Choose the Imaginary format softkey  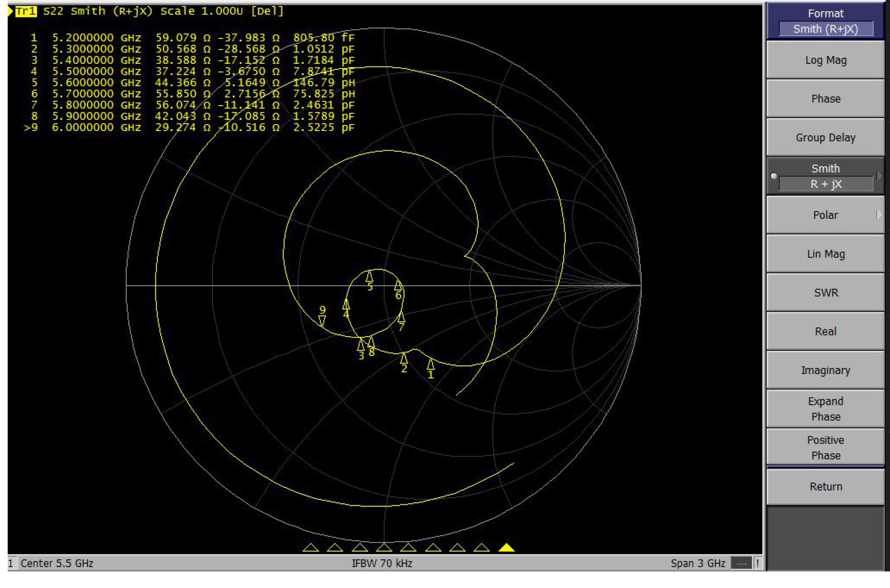(x=825, y=370)
